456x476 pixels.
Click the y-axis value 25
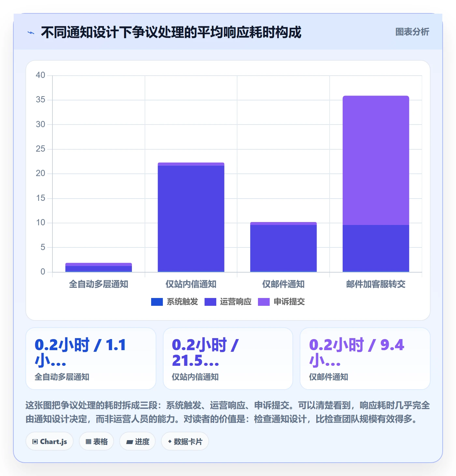(x=40, y=149)
